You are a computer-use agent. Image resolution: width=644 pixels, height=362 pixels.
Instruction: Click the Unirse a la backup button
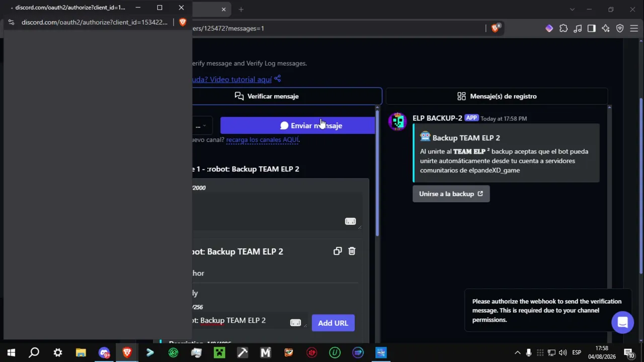[451, 194]
